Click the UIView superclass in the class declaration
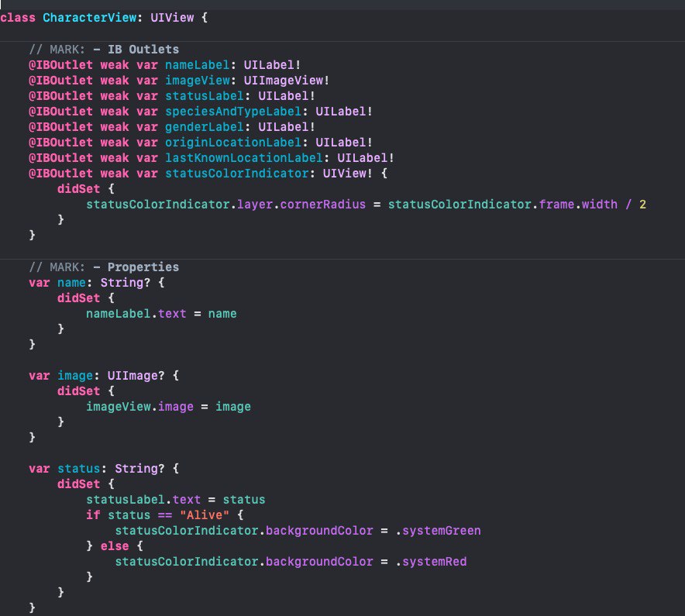 point(172,18)
